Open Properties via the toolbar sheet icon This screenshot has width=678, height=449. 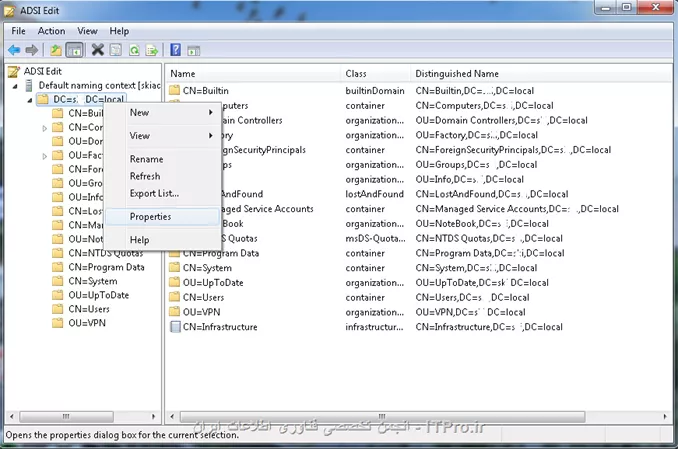tap(116, 50)
